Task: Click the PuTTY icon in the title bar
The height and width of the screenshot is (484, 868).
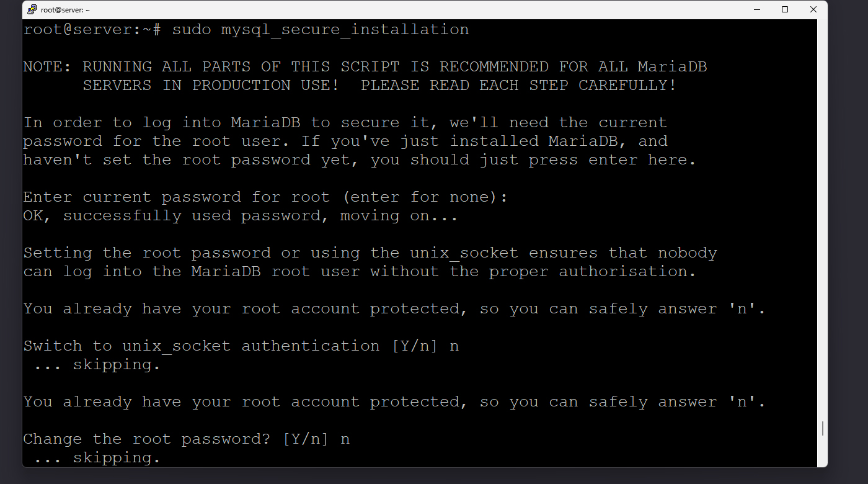Action: 32,9
